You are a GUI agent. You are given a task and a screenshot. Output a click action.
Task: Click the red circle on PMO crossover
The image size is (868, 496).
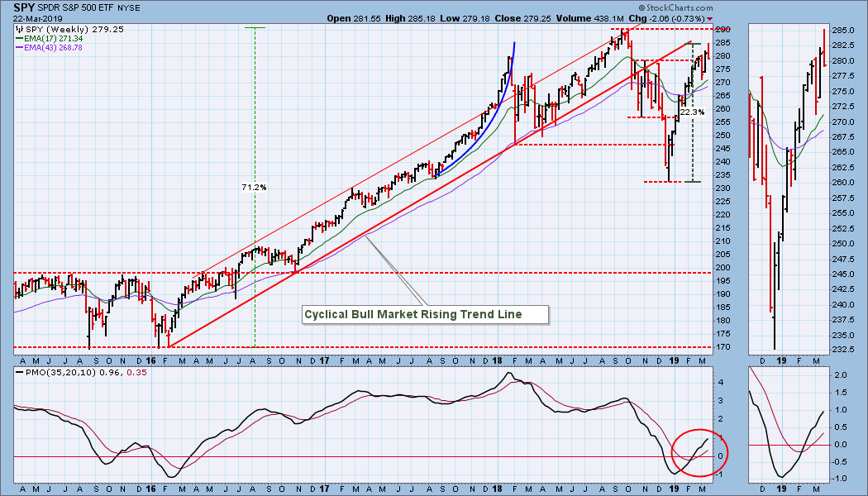[699, 453]
